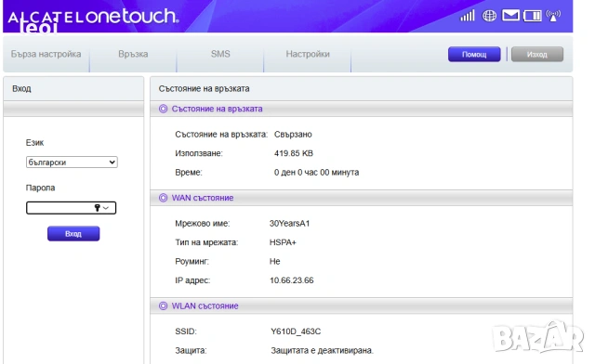The image size is (595, 364).
Task: Expand the password field chevron arrow
Action: pyautogui.click(x=106, y=208)
